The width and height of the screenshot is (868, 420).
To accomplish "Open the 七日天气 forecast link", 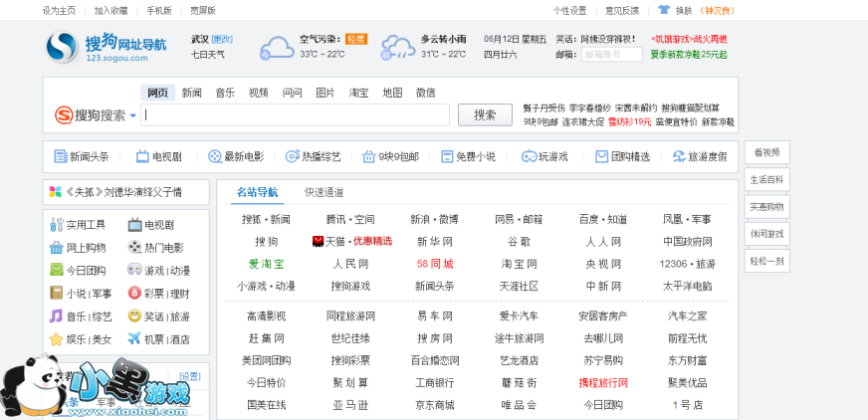I will (x=208, y=54).
